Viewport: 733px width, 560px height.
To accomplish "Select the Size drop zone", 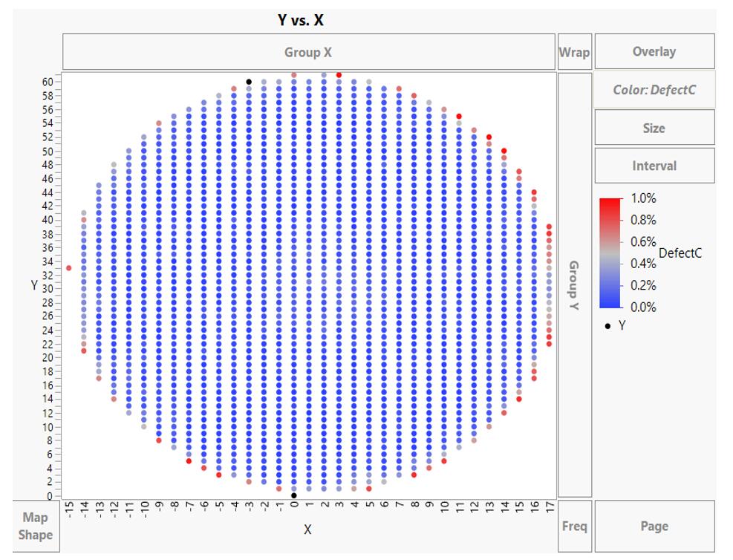I will tap(654, 128).
